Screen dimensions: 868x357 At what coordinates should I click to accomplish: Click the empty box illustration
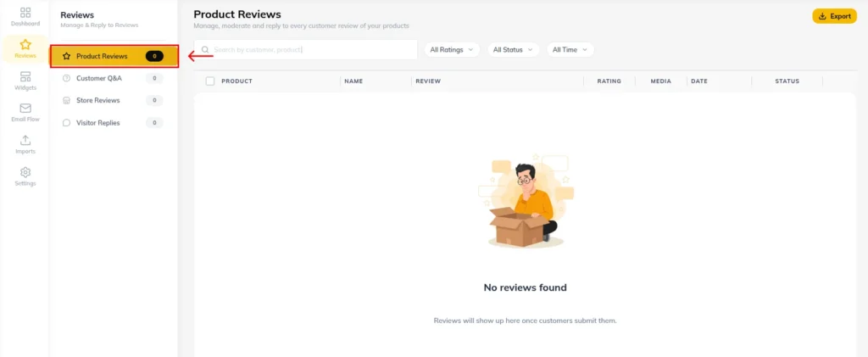coord(526,201)
